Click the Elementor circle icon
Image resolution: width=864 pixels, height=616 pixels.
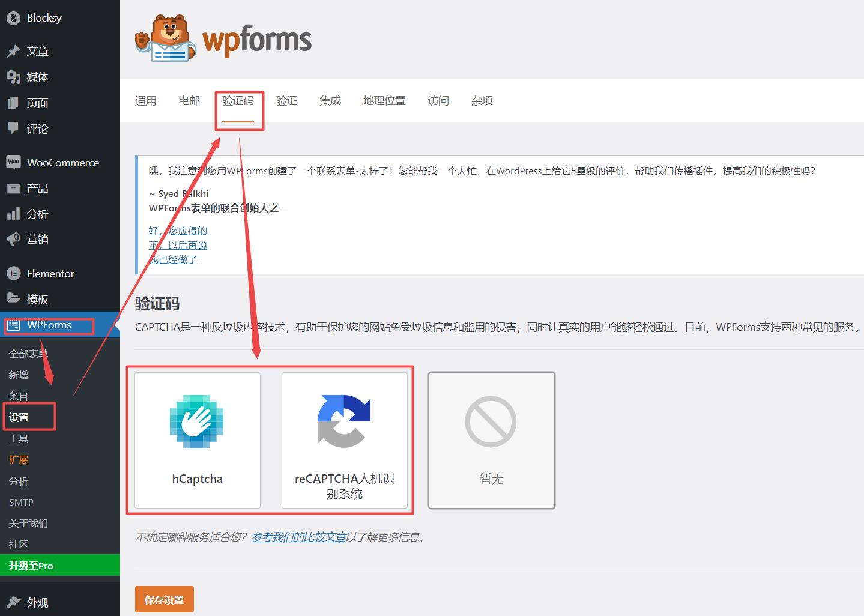13,273
